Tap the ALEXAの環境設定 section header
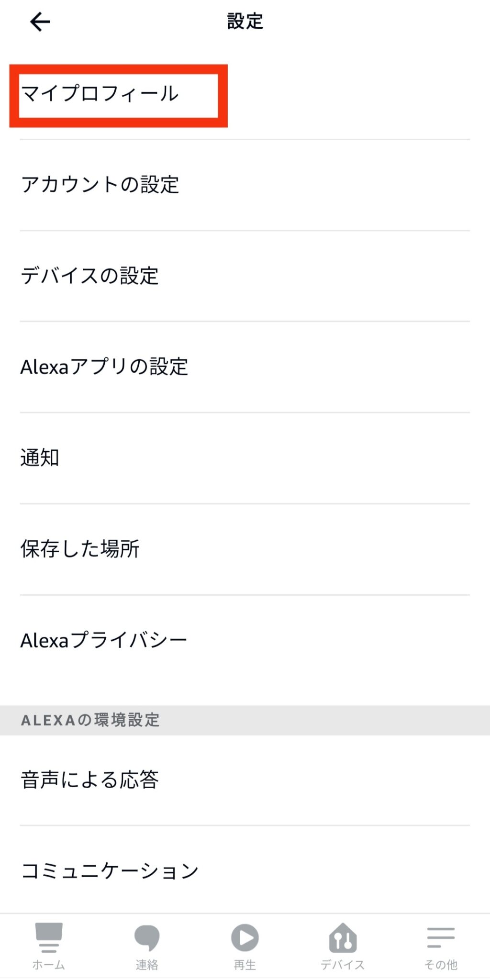 90,720
